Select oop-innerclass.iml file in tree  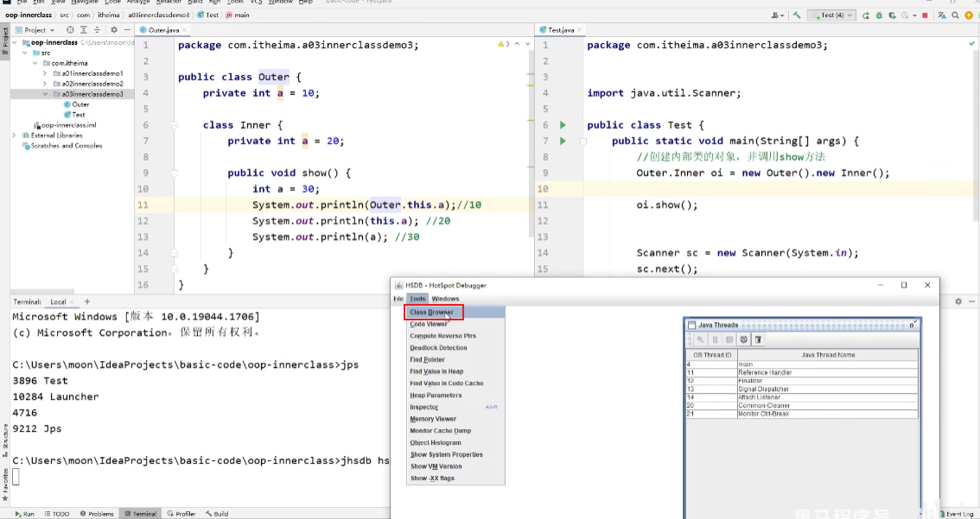[x=64, y=125]
